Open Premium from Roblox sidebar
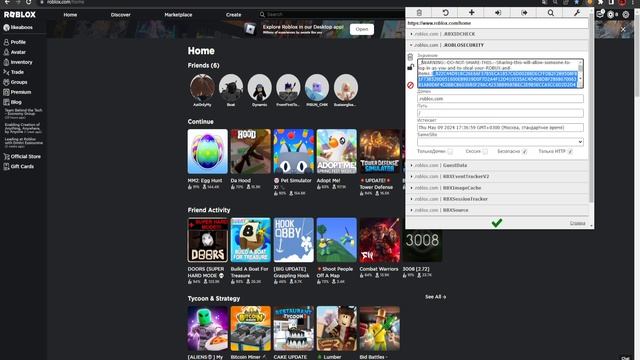The image size is (640, 360). 18,92
